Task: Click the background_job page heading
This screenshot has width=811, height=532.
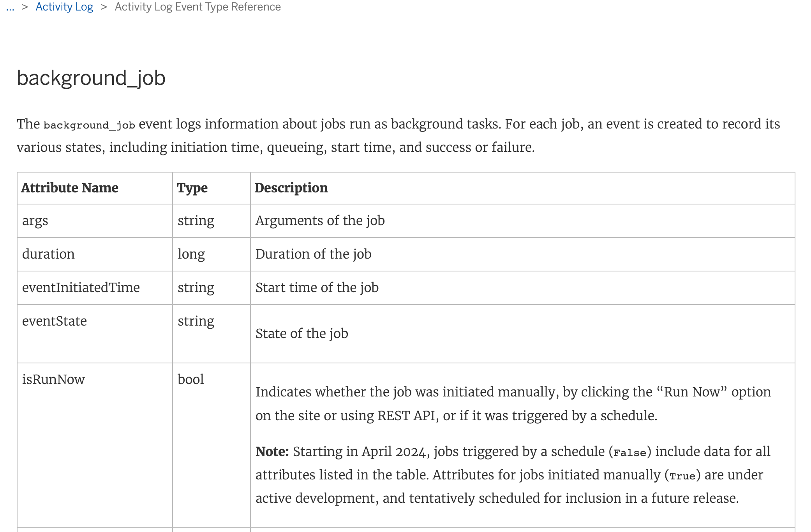Action: coord(91,78)
